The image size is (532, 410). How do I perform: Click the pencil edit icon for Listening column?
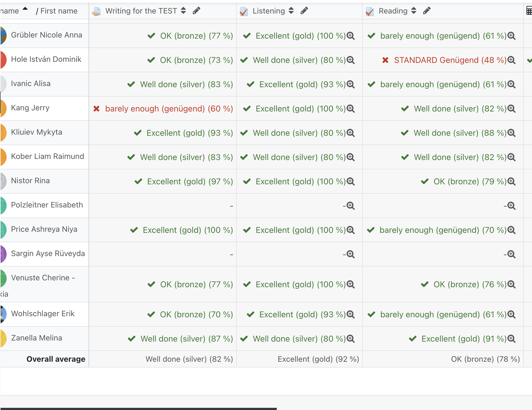pyautogui.click(x=304, y=11)
